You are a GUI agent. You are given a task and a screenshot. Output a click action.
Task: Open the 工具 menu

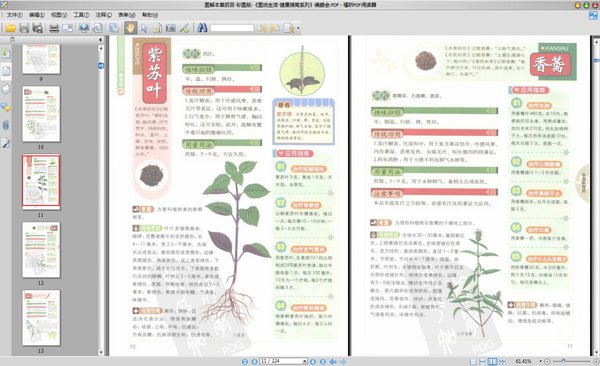[81, 15]
